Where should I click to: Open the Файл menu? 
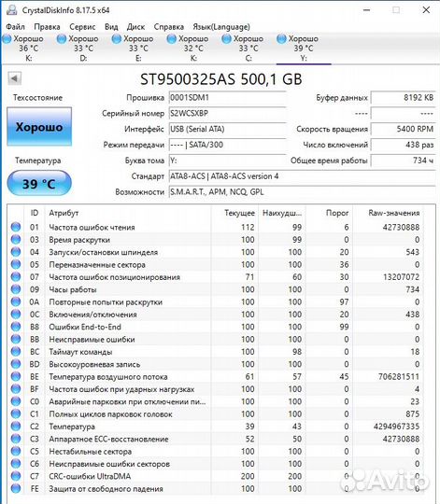coord(16,27)
